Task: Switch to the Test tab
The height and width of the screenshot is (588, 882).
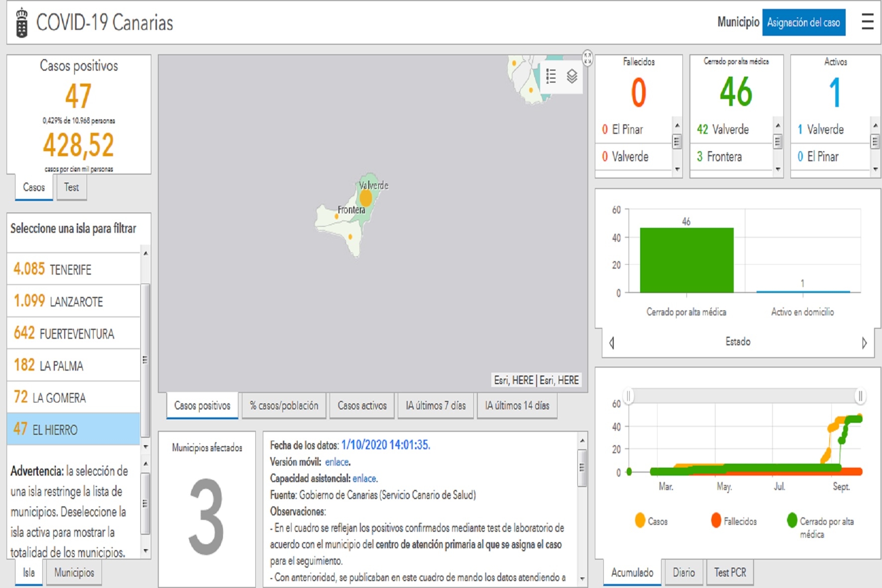Action: click(71, 188)
